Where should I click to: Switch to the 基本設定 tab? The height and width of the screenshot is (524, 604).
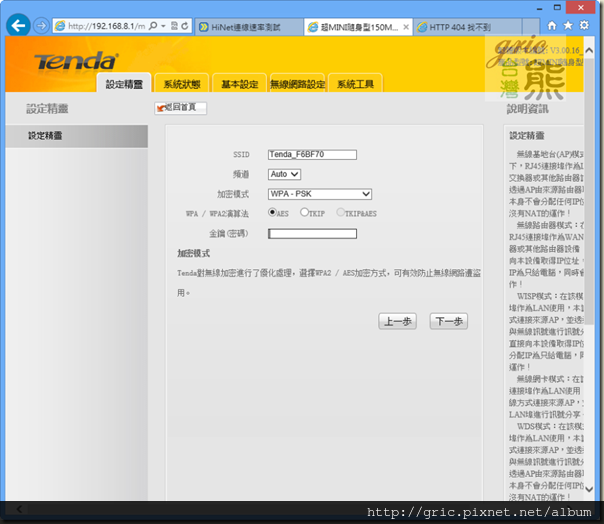239,85
